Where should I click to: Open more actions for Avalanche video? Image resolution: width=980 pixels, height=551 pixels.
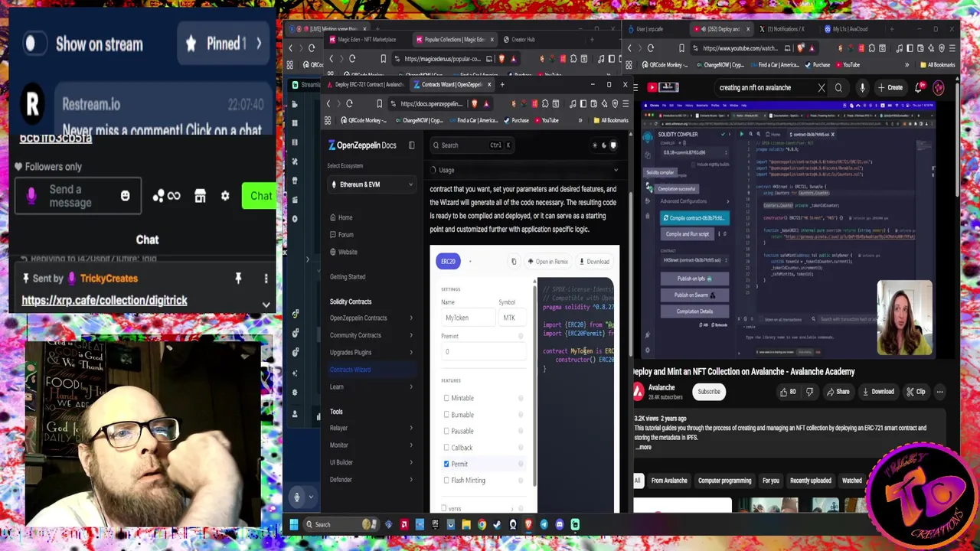939,392
